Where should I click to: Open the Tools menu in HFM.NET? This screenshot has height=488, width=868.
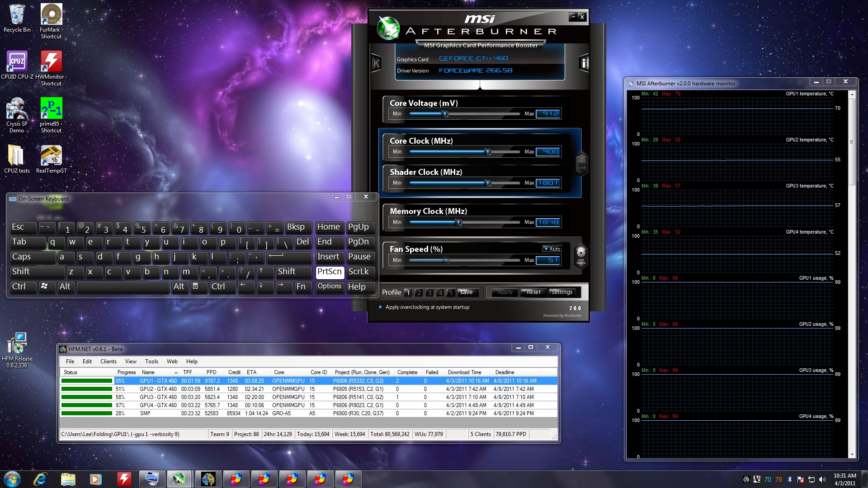coord(151,361)
